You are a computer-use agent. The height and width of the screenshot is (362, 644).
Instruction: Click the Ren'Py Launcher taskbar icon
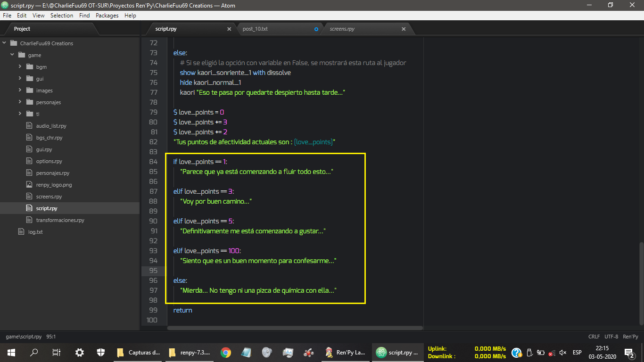click(x=345, y=352)
